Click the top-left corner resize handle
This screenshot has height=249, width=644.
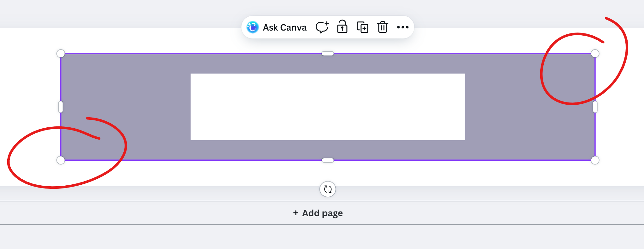[61, 54]
